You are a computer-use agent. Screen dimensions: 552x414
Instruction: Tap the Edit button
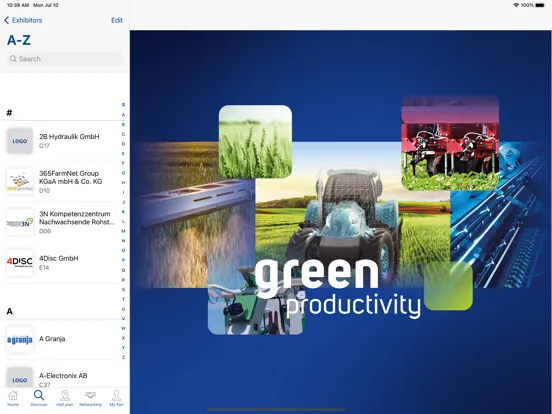click(117, 20)
